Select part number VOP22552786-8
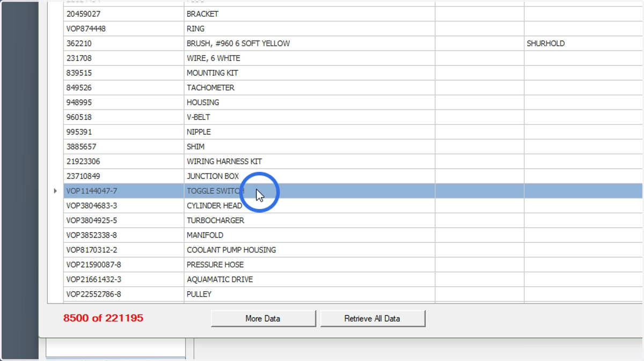The height and width of the screenshot is (361, 644). tap(123, 294)
